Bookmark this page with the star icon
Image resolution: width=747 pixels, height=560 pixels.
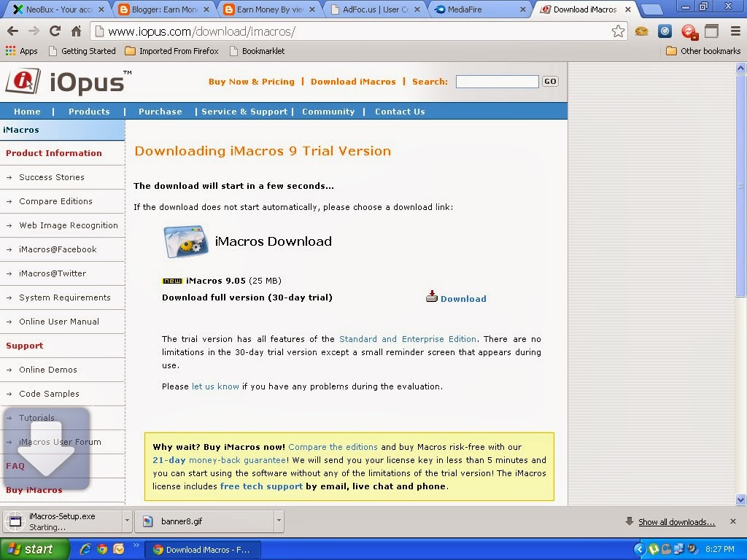618,31
